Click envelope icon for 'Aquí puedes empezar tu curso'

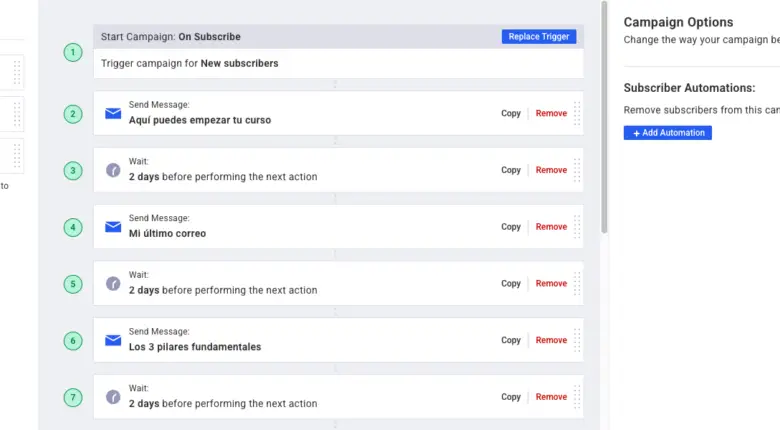(113, 114)
